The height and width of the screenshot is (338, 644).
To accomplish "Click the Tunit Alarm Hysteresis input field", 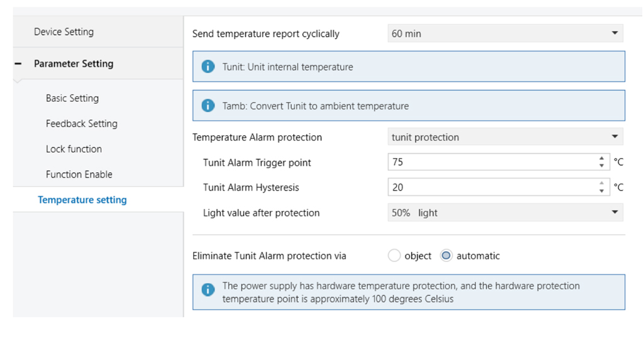I will [491, 188].
